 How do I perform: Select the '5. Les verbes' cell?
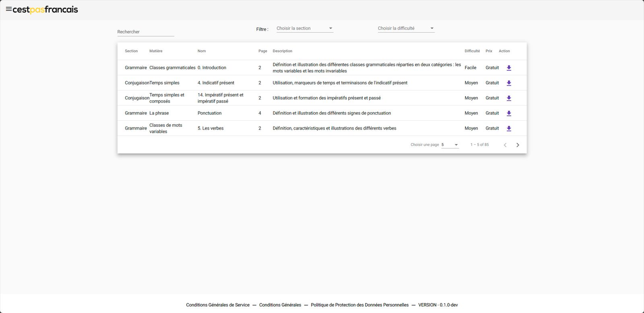(x=211, y=128)
